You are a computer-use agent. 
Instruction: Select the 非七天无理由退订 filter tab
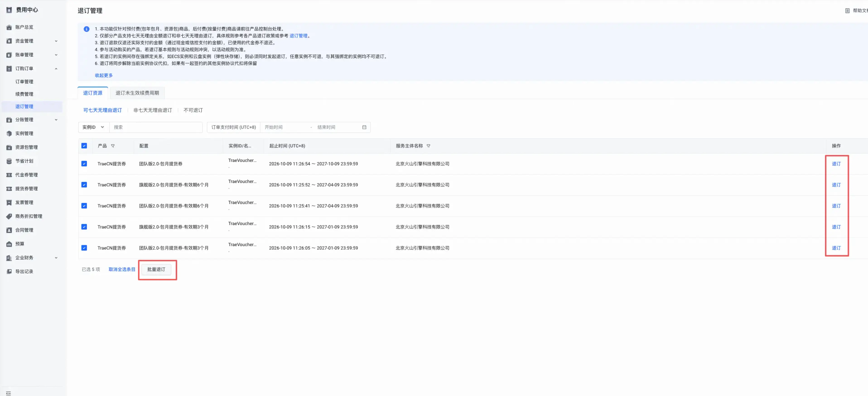click(153, 110)
